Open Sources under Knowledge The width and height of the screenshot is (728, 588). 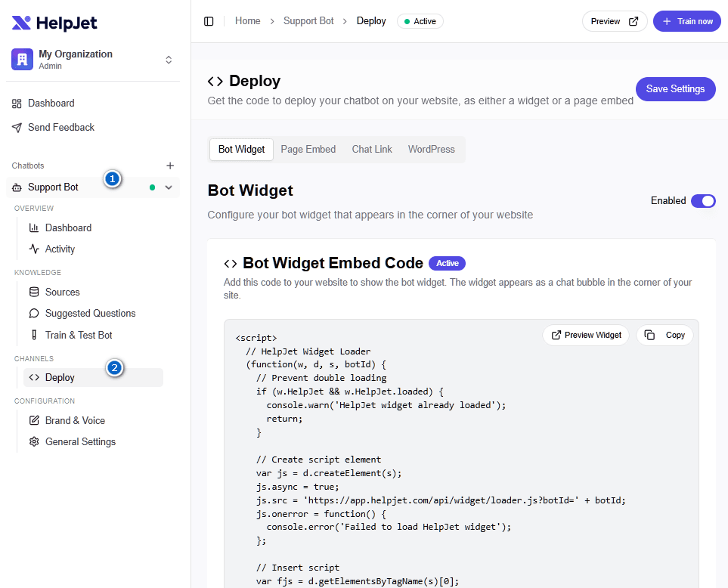(x=62, y=292)
